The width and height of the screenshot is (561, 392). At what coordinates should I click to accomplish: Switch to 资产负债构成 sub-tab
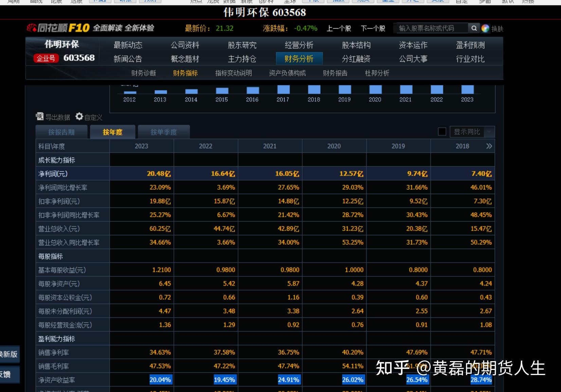287,73
